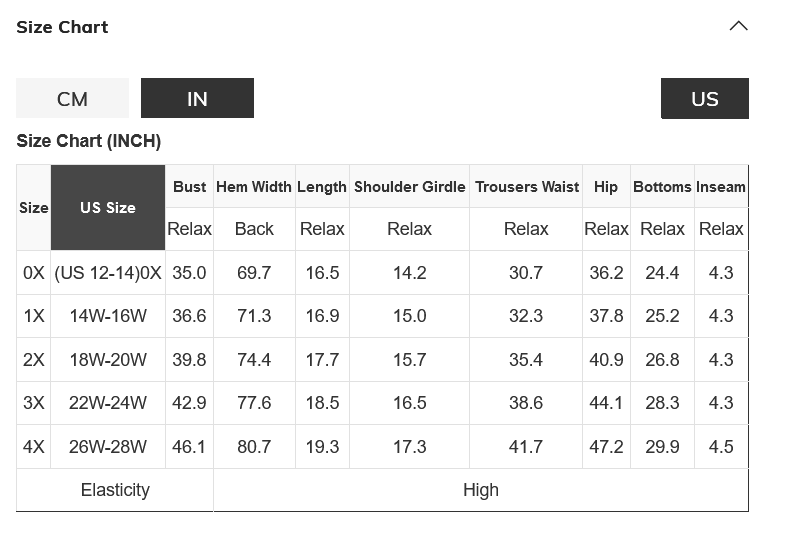Click the US region size button

coord(704,98)
